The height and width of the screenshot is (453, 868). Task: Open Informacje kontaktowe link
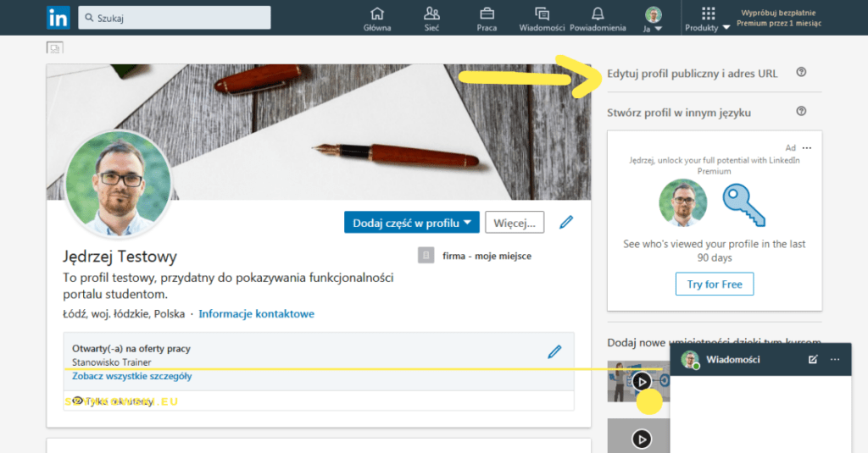(256, 313)
